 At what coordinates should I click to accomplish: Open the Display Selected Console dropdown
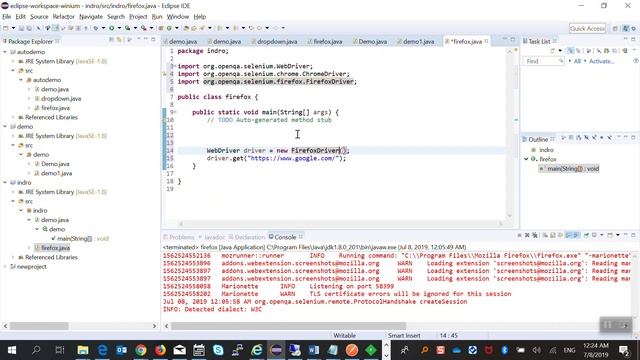coord(602,236)
